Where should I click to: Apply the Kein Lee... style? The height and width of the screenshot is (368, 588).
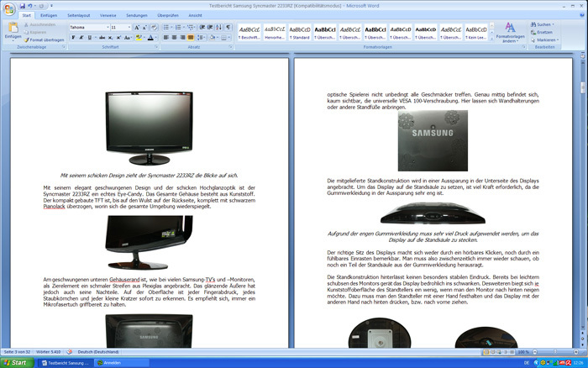tap(476, 32)
